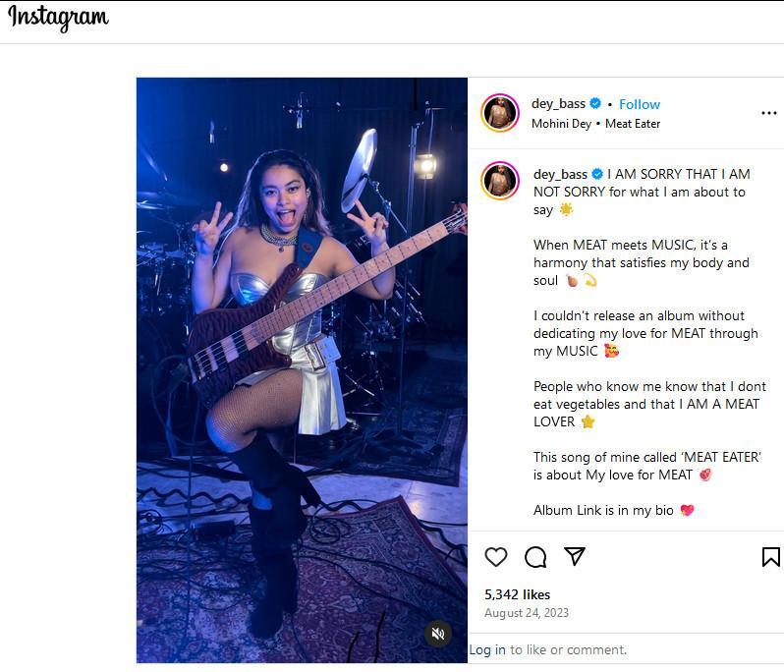The height and width of the screenshot is (672, 784).
Task: Click verified badge next to header username
Action: (x=595, y=103)
